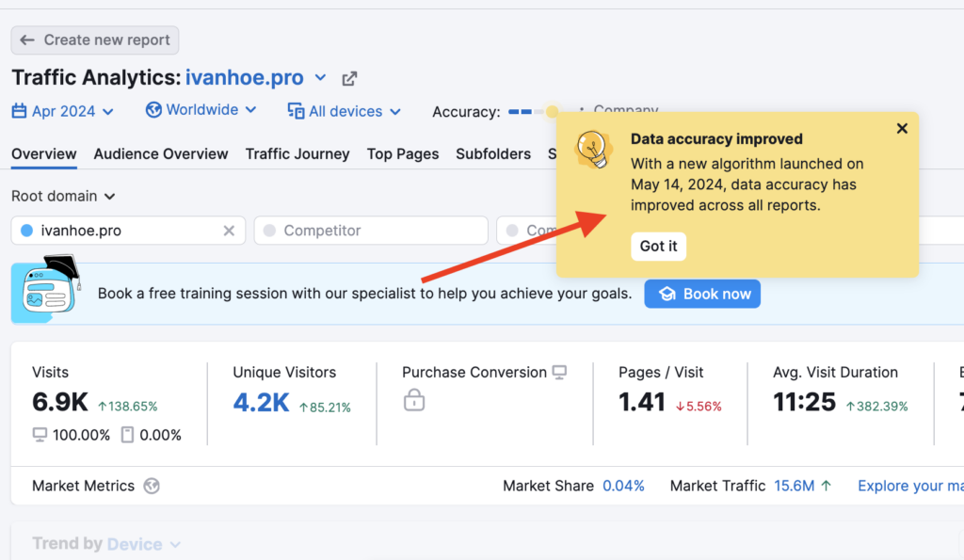Open the Apr 2024 date dropdown
The height and width of the screenshot is (560, 964).
click(63, 111)
